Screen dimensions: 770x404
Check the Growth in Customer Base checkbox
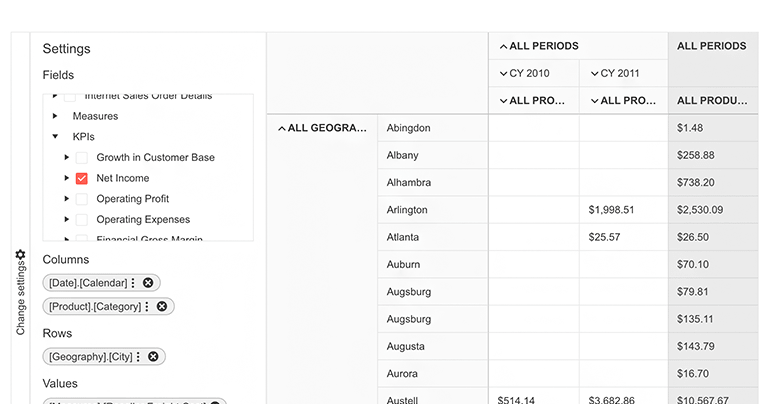tap(82, 158)
